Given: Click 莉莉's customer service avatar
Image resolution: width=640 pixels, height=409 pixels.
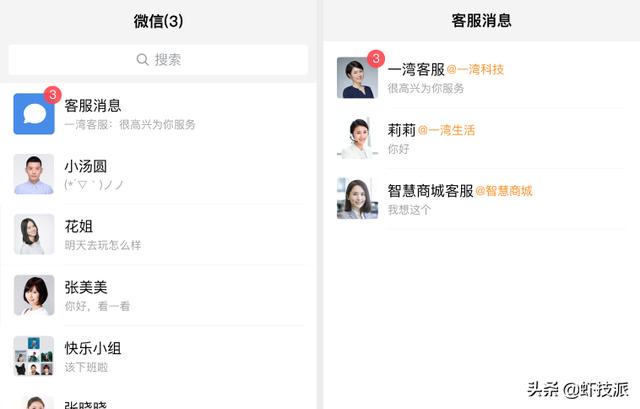Looking at the screenshot, I should pos(357,138).
